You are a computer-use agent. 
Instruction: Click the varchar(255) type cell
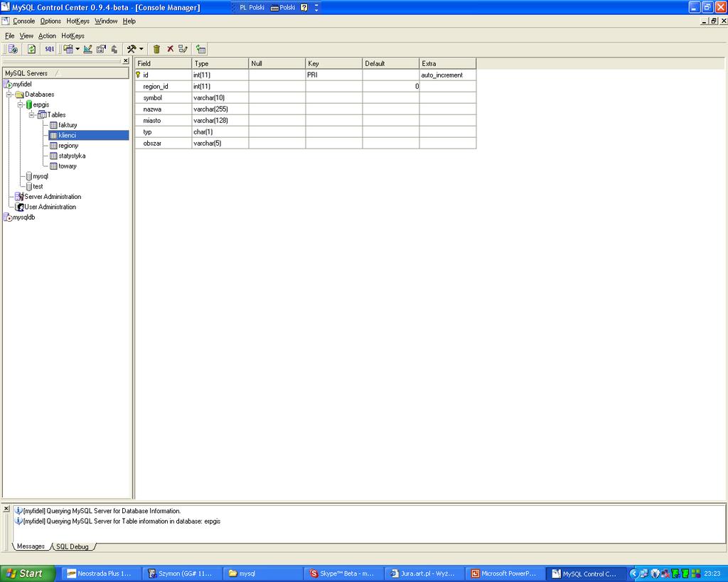pyautogui.click(x=220, y=109)
